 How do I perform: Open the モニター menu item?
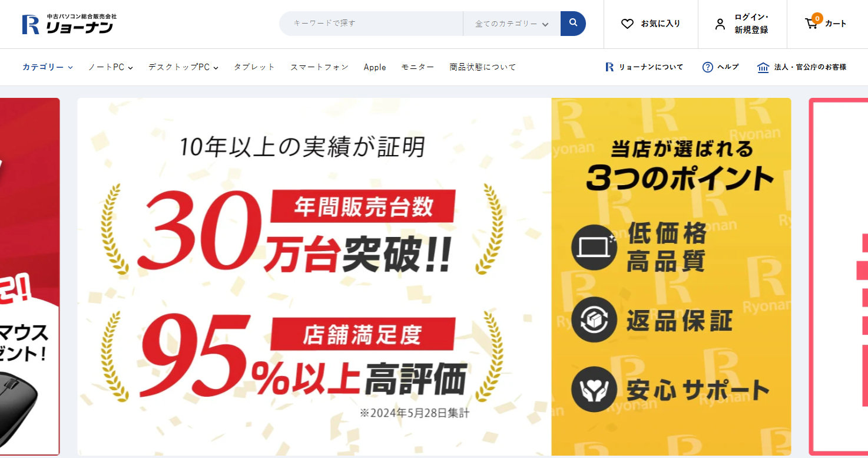[x=418, y=67]
